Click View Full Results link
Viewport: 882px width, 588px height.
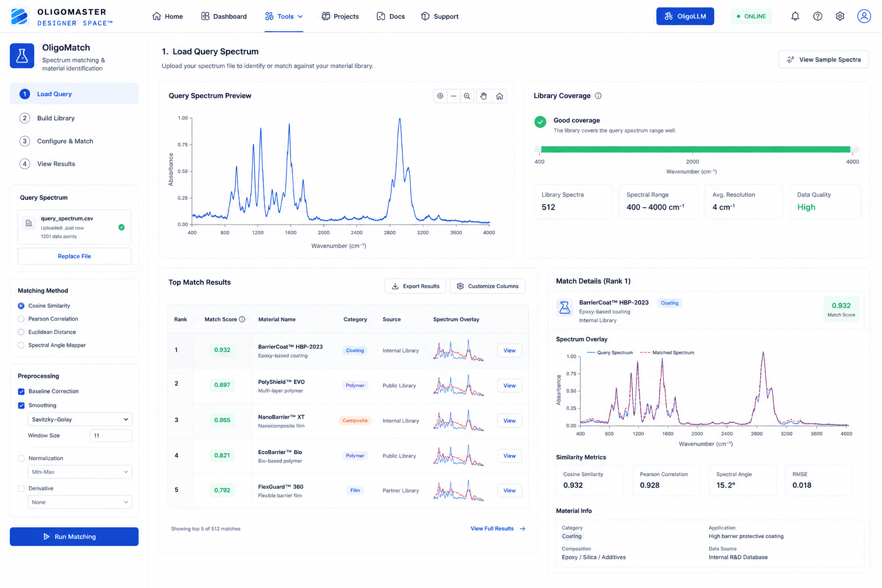click(x=498, y=529)
